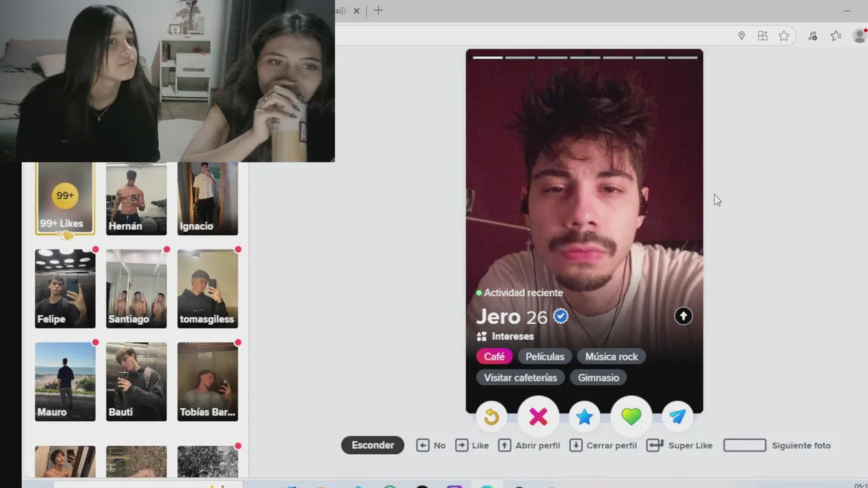868x488 pixels.
Task: Click the Intereses grid icon
Action: 481,336
